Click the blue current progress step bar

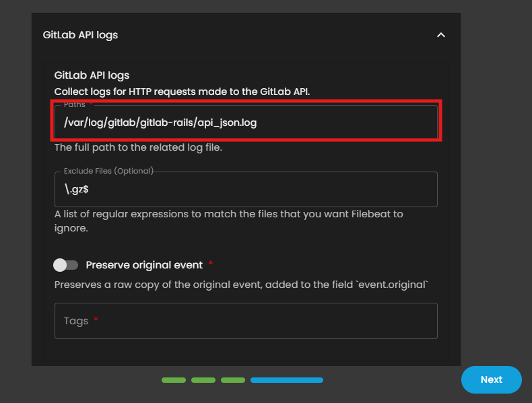[287, 380]
